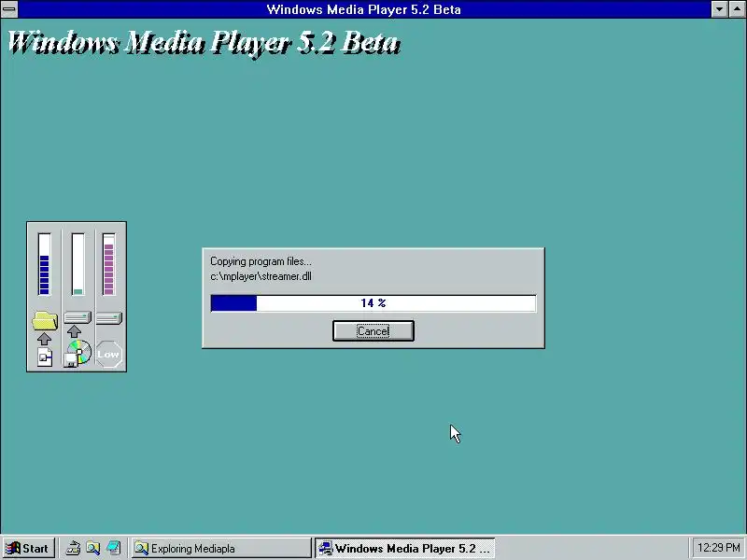Click the teal disk progress gauge
The width and height of the screenshot is (747, 560).
click(x=78, y=264)
